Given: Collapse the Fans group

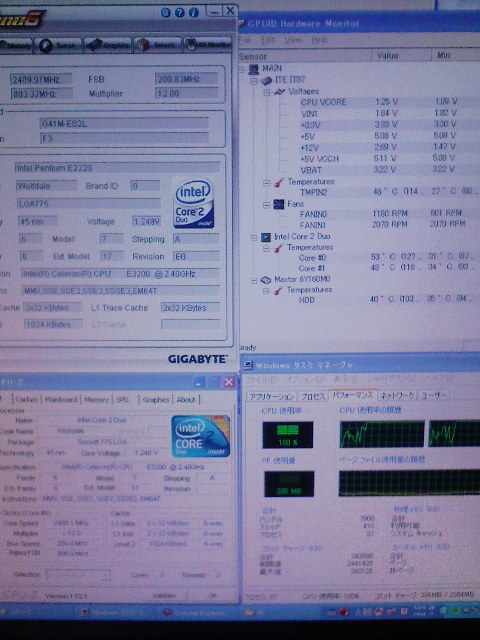Looking at the screenshot, I should click(x=267, y=204).
